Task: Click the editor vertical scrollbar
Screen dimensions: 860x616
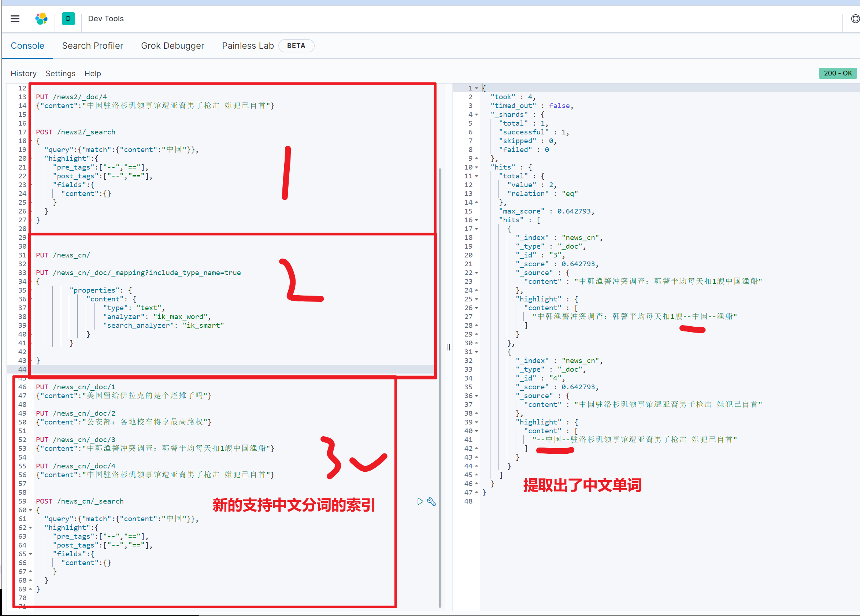Action: [440, 387]
